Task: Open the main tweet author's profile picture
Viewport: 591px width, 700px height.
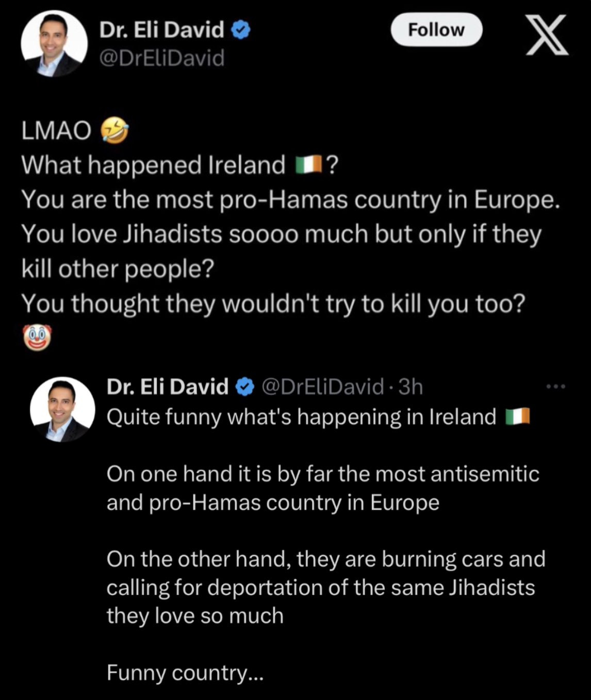Action: (x=54, y=44)
